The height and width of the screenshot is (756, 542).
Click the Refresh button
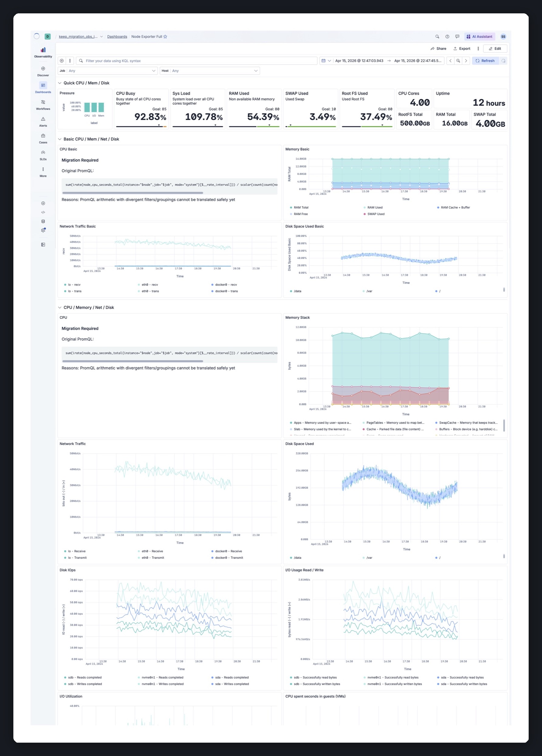point(485,61)
